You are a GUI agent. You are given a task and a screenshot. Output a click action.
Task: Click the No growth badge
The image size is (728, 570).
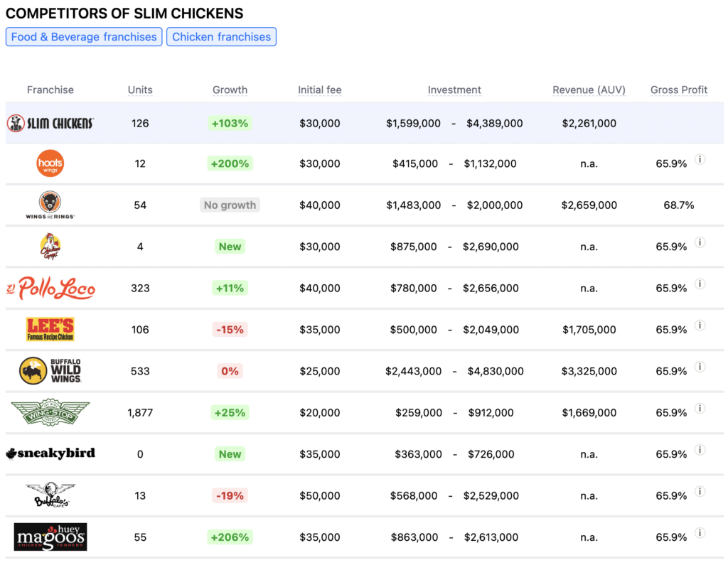[x=230, y=205]
